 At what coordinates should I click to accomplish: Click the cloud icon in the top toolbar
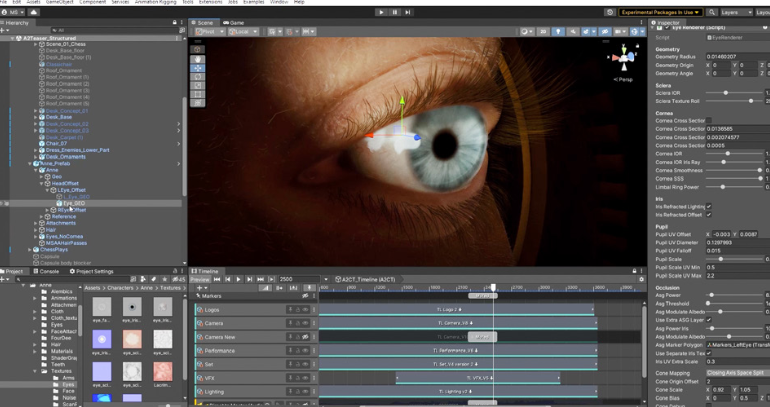33,12
